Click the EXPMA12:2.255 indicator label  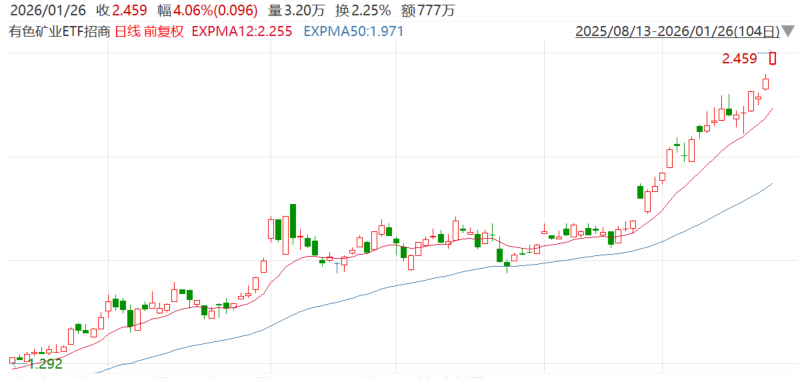click(242, 32)
